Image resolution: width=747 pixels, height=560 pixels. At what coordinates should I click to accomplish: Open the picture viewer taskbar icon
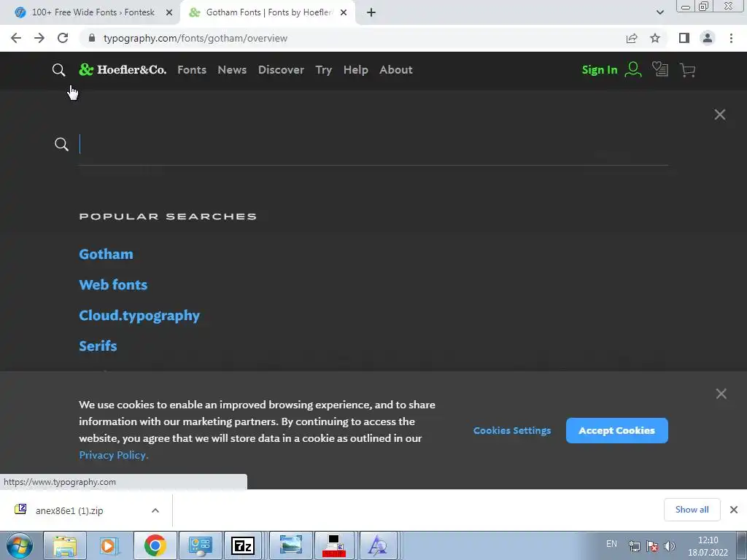[x=290, y=545]
